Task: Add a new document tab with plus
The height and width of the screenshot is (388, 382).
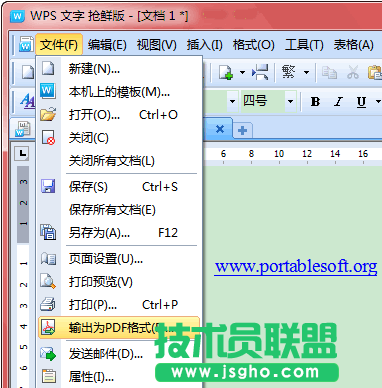Action: click(243, 130)
